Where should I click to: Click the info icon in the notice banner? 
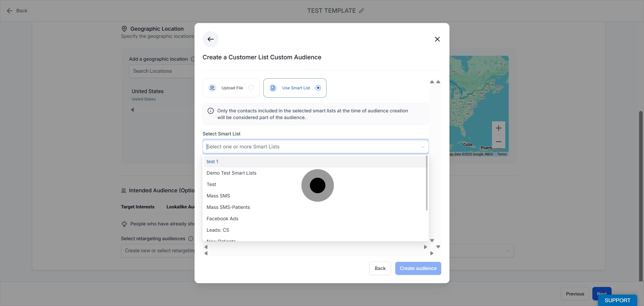click(x=210, y=111)
